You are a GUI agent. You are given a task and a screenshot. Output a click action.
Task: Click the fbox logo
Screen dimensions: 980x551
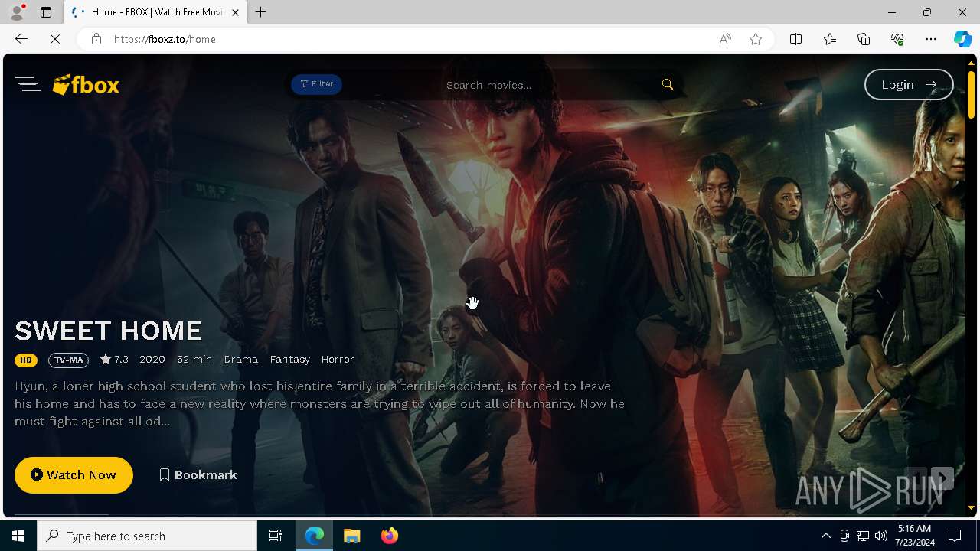click(86, 84)
